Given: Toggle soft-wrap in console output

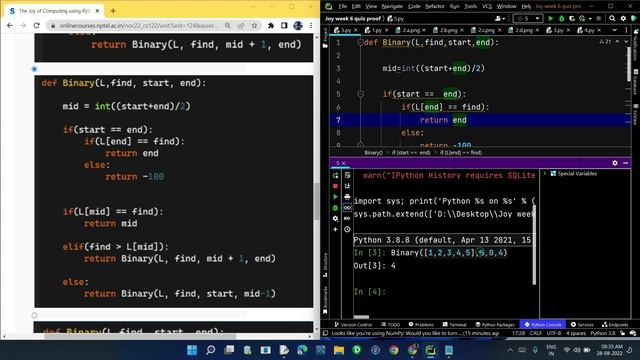Looking at the screenshot, I should point(347,176).
